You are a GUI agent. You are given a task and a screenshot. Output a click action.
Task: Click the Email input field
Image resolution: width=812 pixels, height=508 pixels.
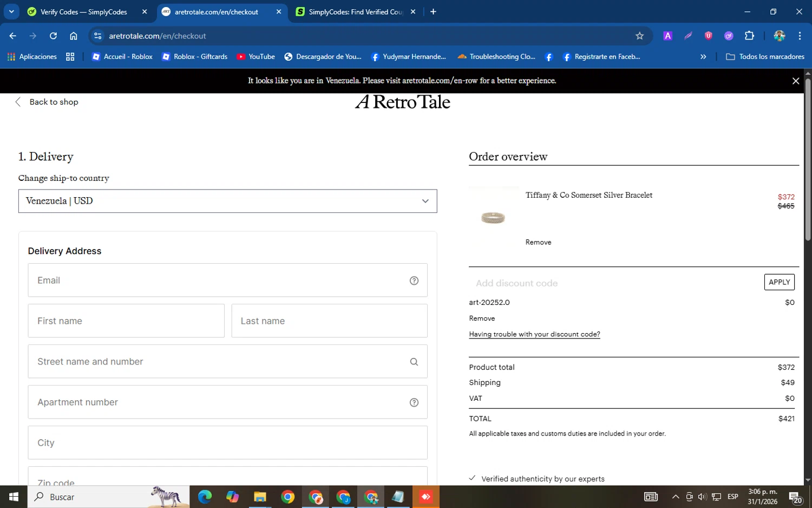coord(227,281)
